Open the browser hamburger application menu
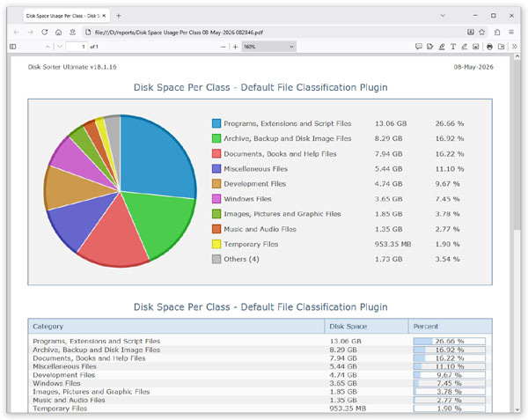 click(511, 33)
